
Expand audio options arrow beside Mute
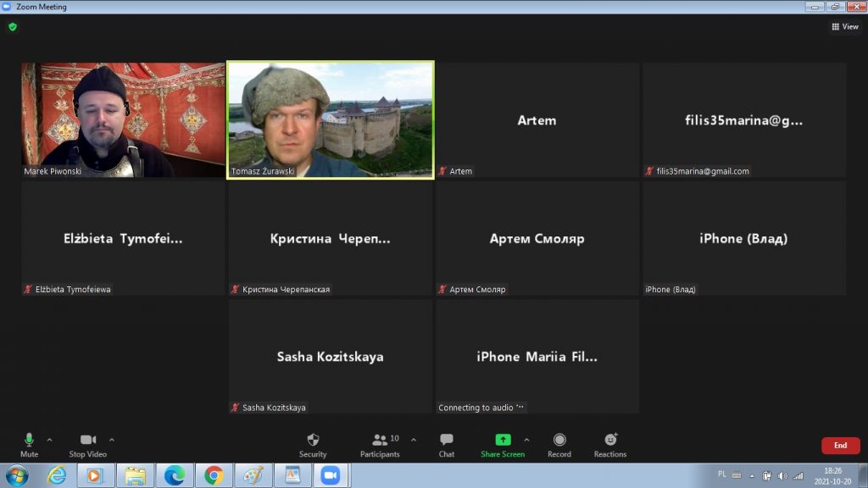coord(49,440)
